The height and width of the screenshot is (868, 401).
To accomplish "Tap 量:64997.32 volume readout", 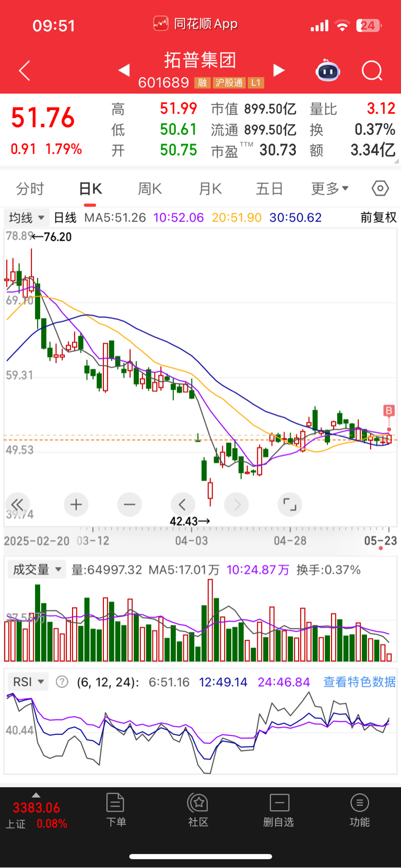I will [x=107, y=569].
